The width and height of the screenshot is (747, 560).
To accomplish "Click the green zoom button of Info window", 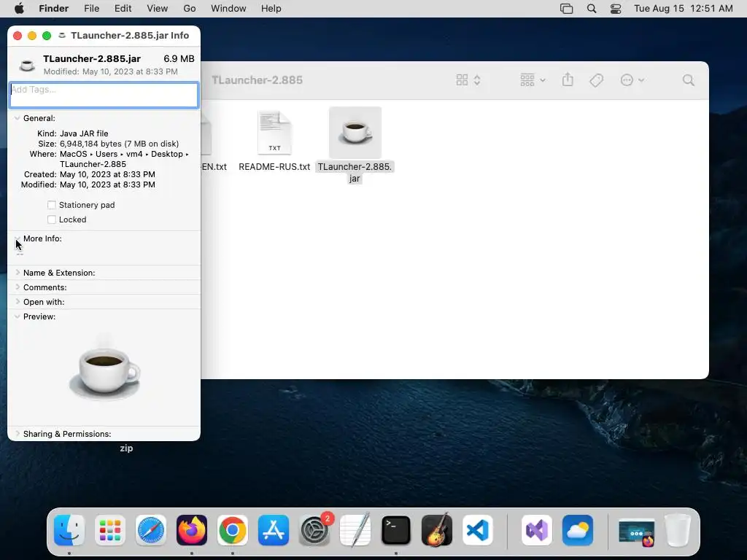I will pos(47,36).
